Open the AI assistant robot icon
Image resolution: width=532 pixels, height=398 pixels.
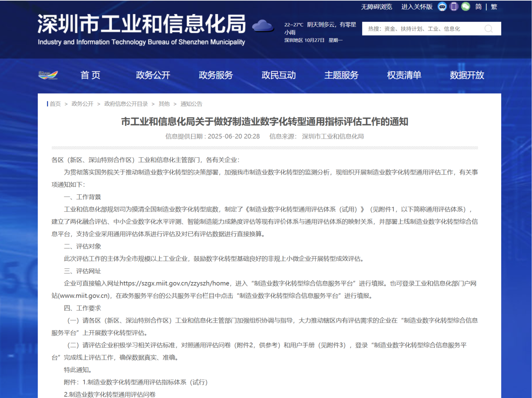coord(442,6)
